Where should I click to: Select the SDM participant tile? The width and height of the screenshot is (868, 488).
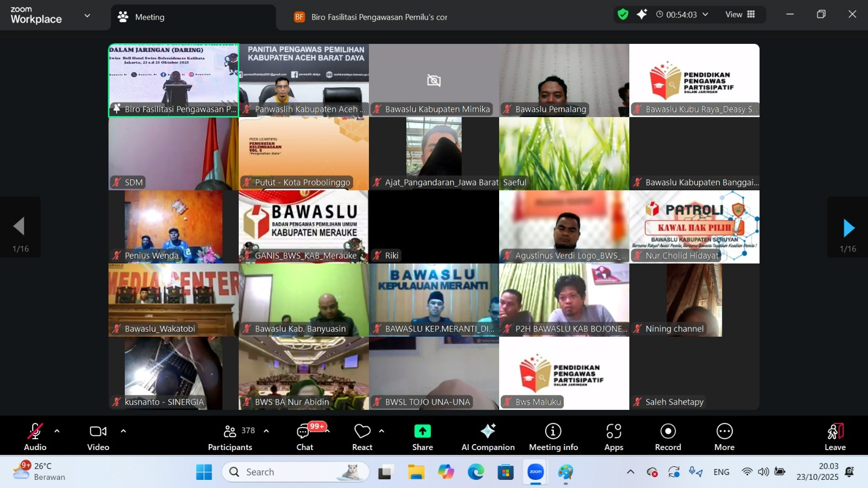click(174, 153)
